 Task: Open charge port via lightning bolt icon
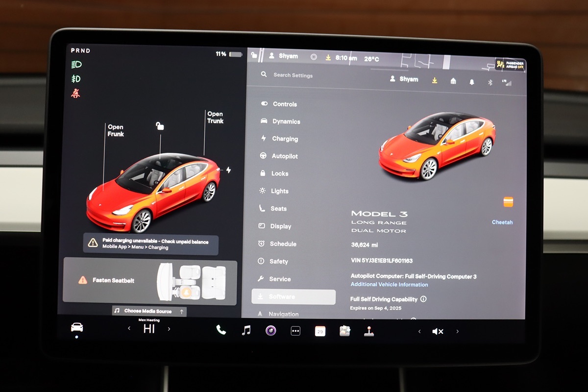pos(228,170)
